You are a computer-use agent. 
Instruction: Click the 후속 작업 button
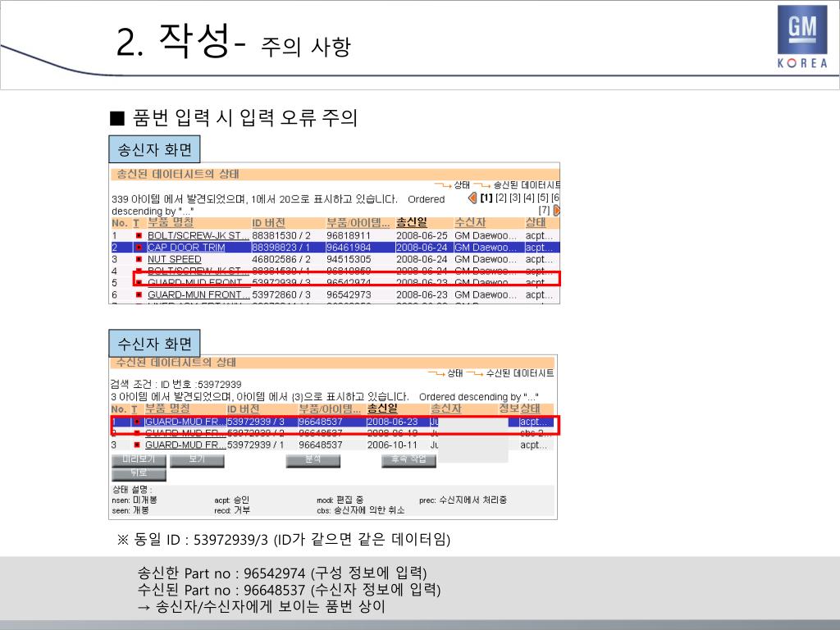click(x=409, y=460)
